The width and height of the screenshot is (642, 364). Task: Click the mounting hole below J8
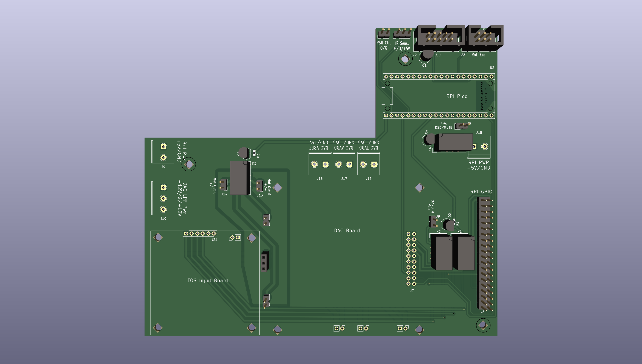483,325
